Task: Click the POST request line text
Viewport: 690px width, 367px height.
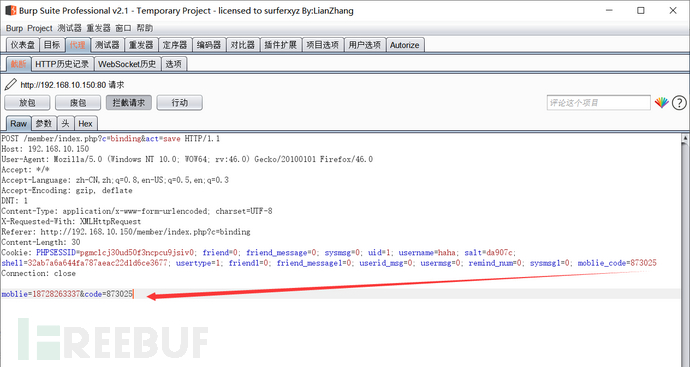Action: (110, 139)
